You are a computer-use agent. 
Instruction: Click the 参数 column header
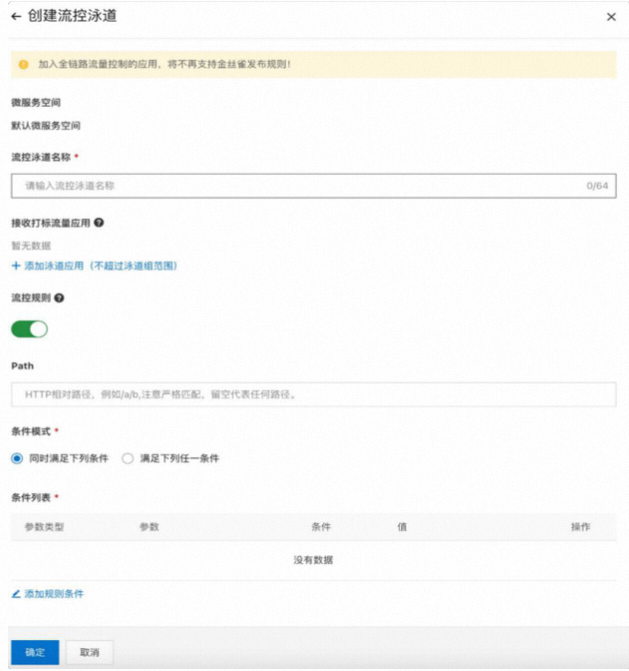tap(149, 527)
